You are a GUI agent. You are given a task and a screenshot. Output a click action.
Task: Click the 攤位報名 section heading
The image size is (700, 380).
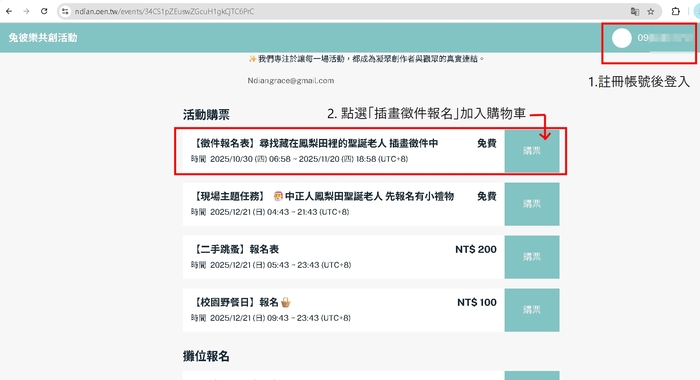206,356
